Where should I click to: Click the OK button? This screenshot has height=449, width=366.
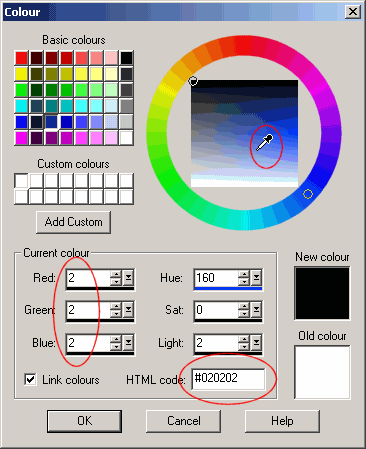pyautogui.click(x=84, y=421)
